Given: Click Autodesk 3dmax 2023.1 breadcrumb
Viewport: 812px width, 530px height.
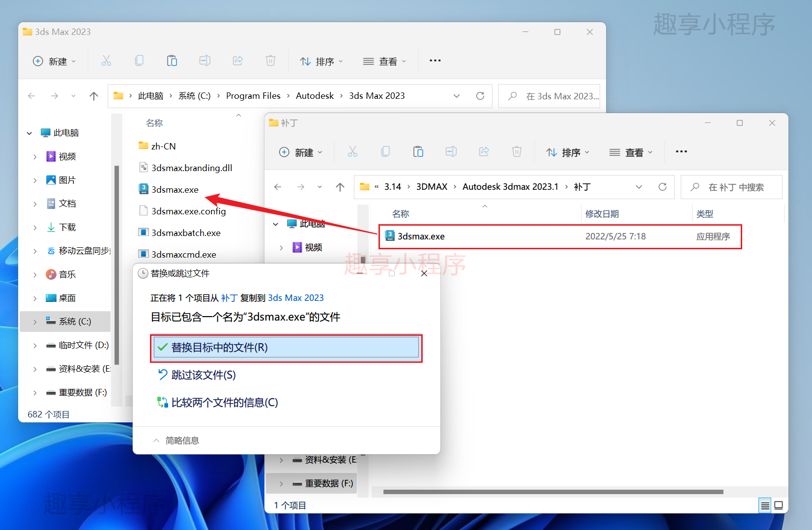Looking at the screenshot, I should click(510, 187).
